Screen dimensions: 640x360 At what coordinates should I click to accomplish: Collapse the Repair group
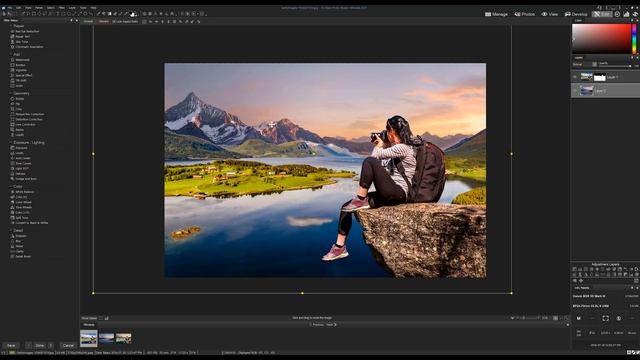(11, 26)
